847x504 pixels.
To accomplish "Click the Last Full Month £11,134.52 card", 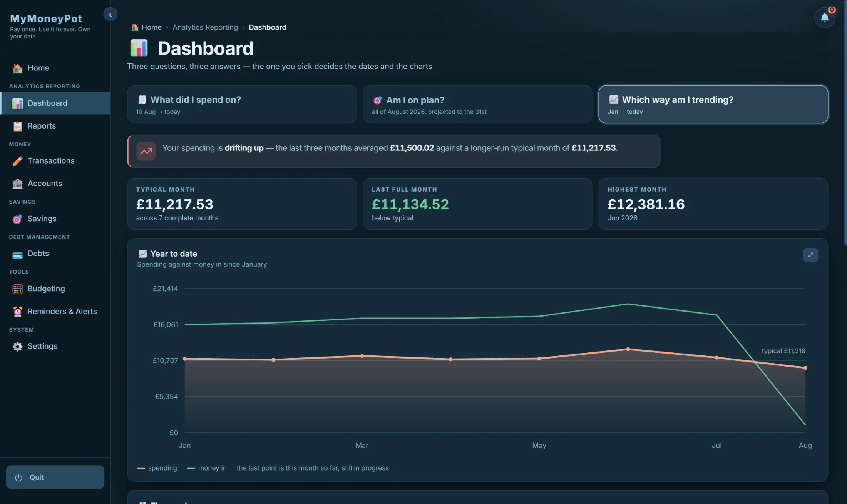I will 477,204.
